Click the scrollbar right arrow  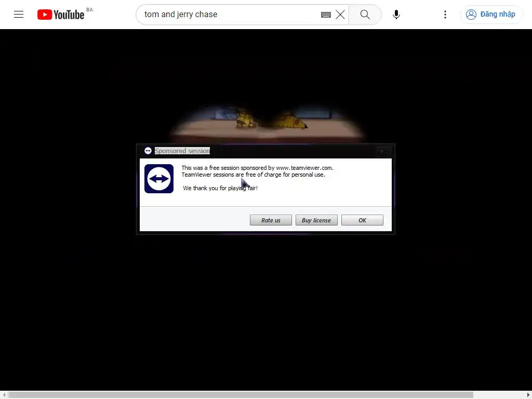tap(528, 395)
